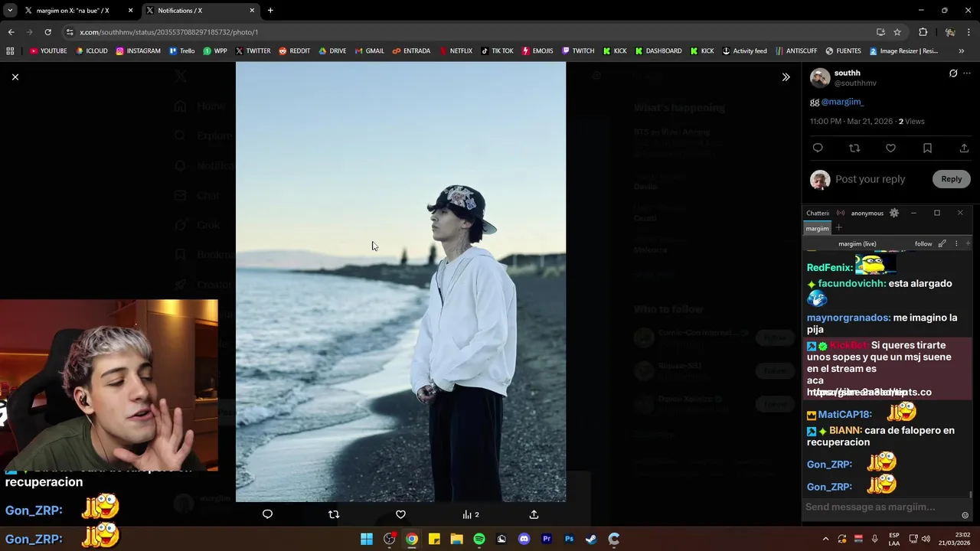
Task: Open the REDDIT bookmark
Action: tap(294, 51)
